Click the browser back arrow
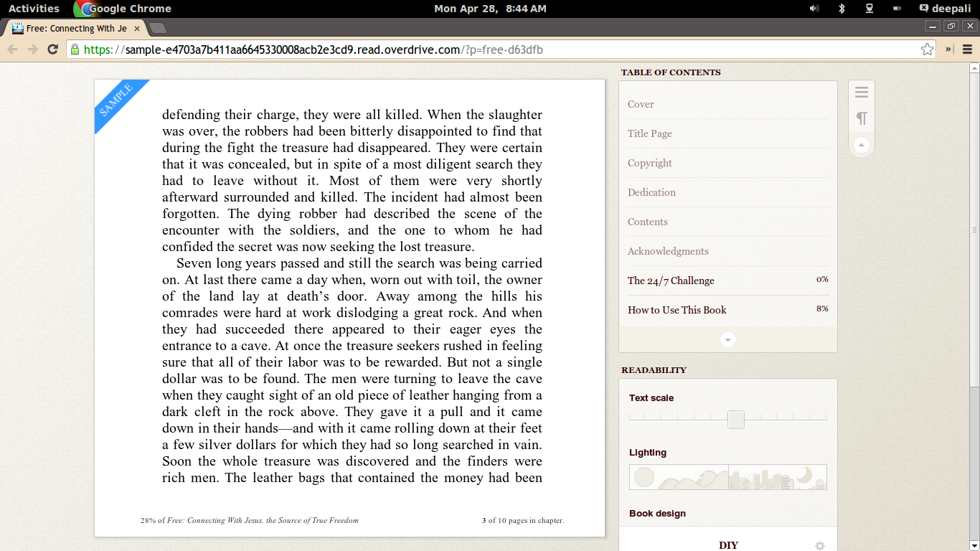980x551 pixels. [x=12, y=49]
